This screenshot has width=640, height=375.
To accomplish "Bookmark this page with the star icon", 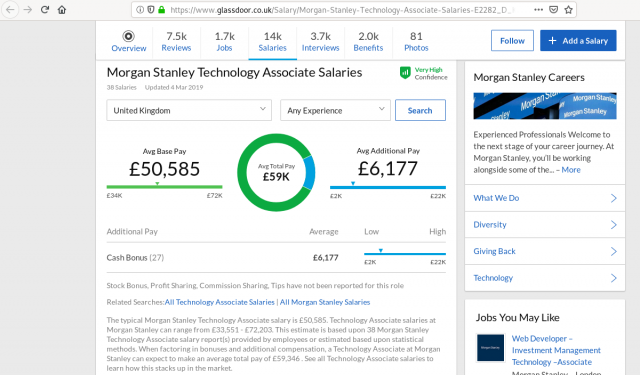I will tap(568, 9).
